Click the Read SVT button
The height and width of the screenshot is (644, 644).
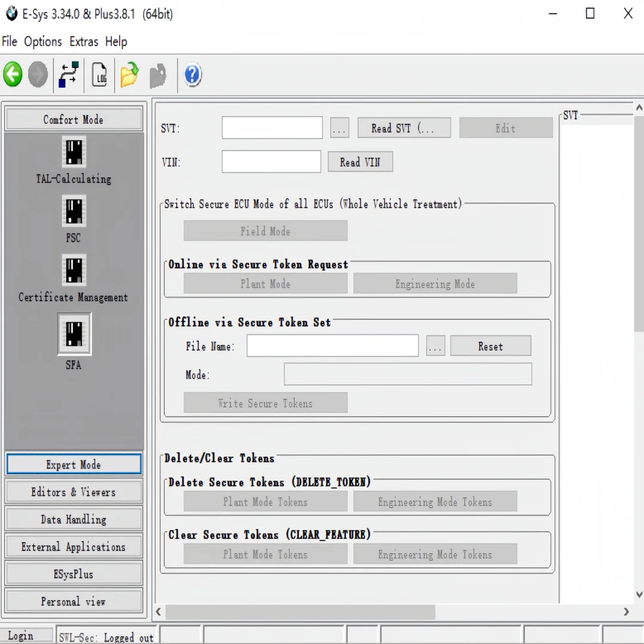click(x=404, y=128)
